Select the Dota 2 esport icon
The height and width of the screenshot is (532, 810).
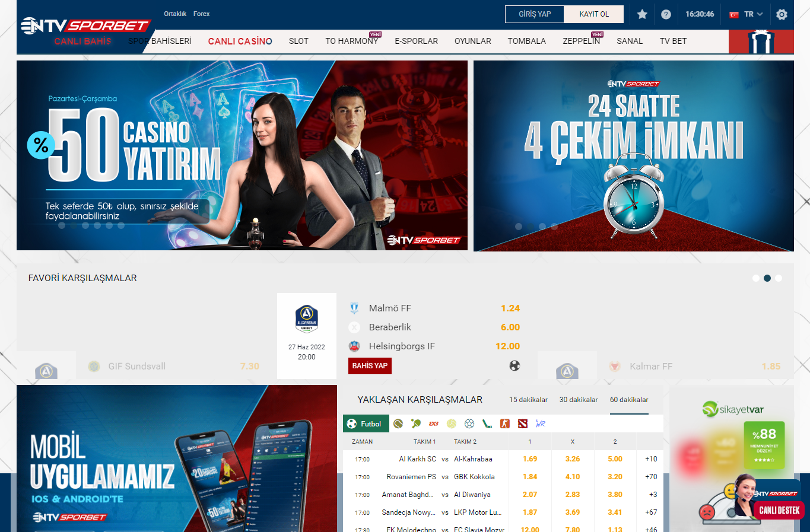[523, 423]
